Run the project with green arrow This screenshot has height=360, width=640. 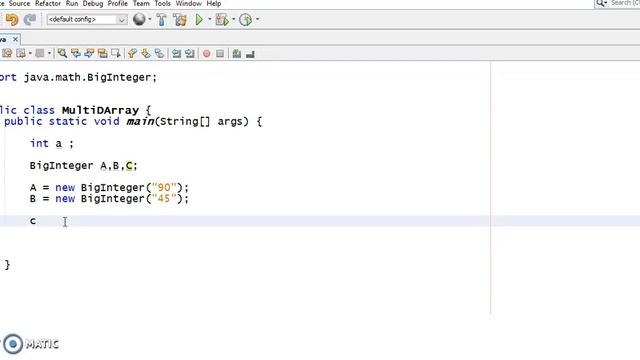199,19
